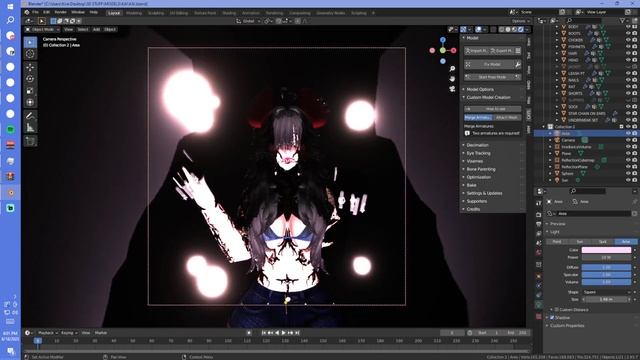Open the Tool properties tab icon
The width and height of the screenshot is (640, 360).
point(539,203)
